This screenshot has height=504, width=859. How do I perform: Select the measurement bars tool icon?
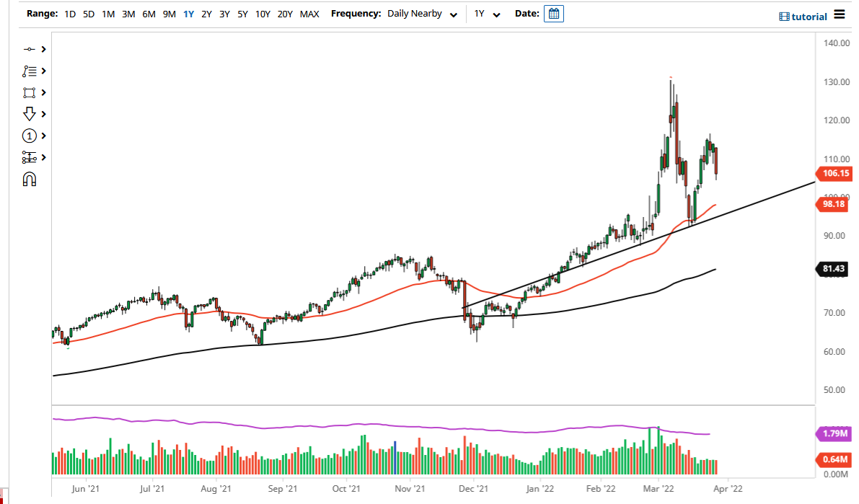[x=29, y=158]
